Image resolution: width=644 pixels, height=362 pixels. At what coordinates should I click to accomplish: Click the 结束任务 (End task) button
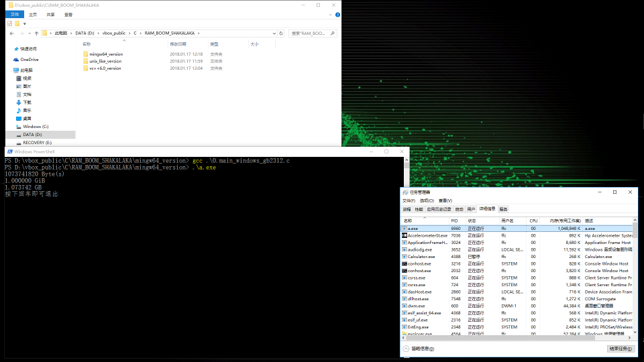tap(619, 349)
